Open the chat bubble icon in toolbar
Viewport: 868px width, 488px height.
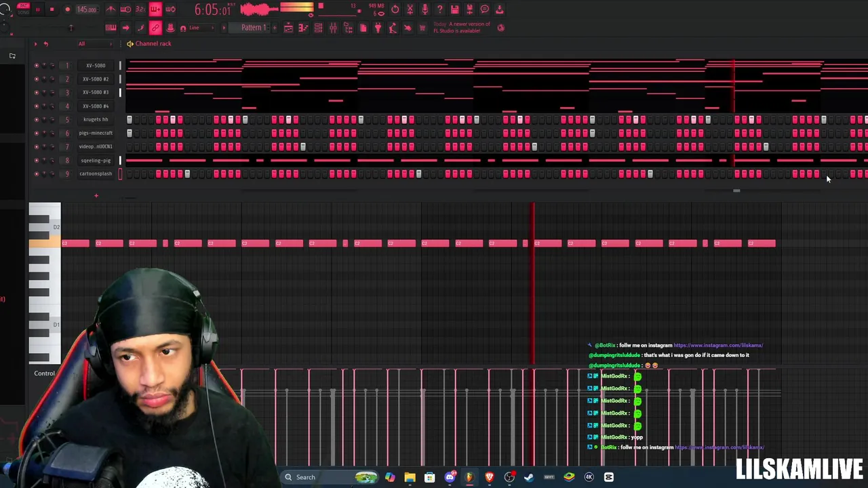coord(484,9)
